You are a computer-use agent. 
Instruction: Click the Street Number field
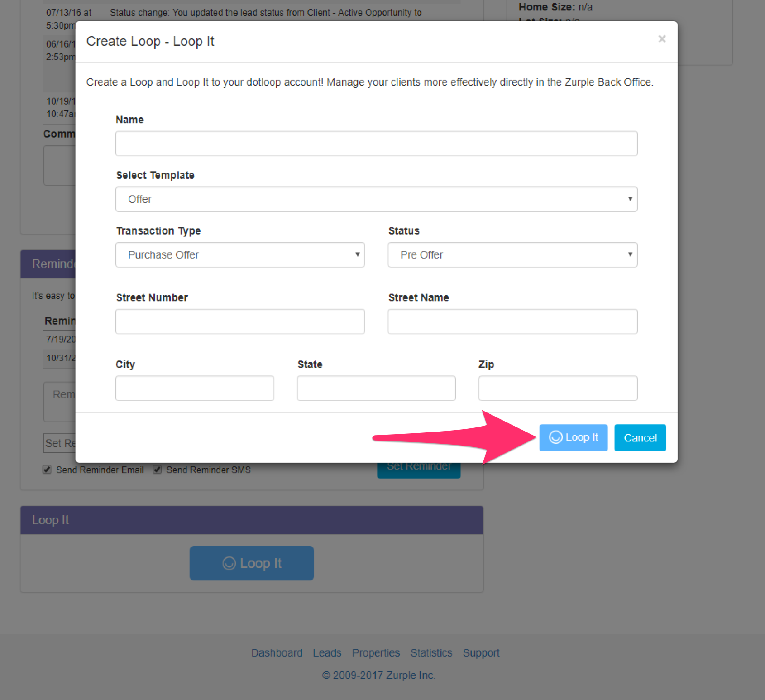tap(240, 321)
